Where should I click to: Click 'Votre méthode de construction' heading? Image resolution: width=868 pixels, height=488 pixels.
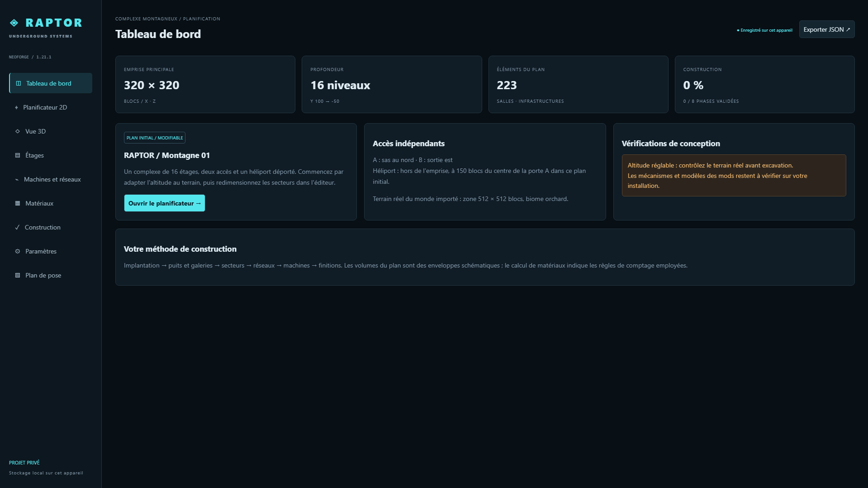click(180, 249)
